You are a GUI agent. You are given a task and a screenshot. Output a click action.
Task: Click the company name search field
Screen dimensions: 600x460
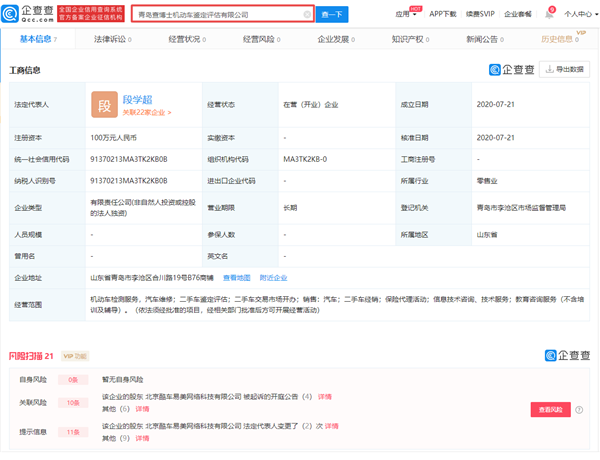tap(223, 15)
